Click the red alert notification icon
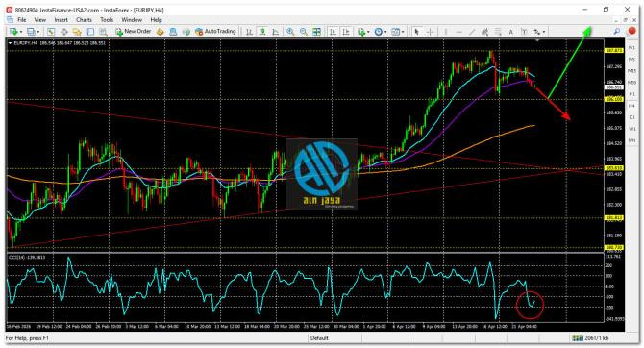 632,31
